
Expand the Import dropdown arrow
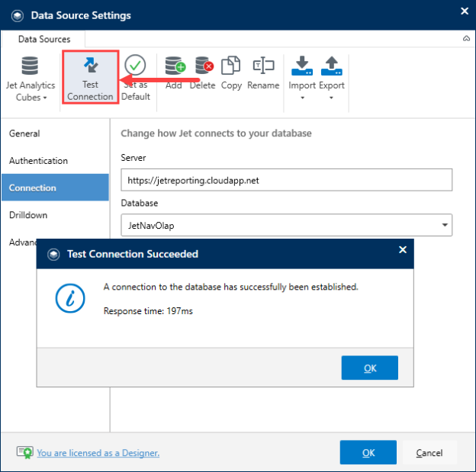302,98
